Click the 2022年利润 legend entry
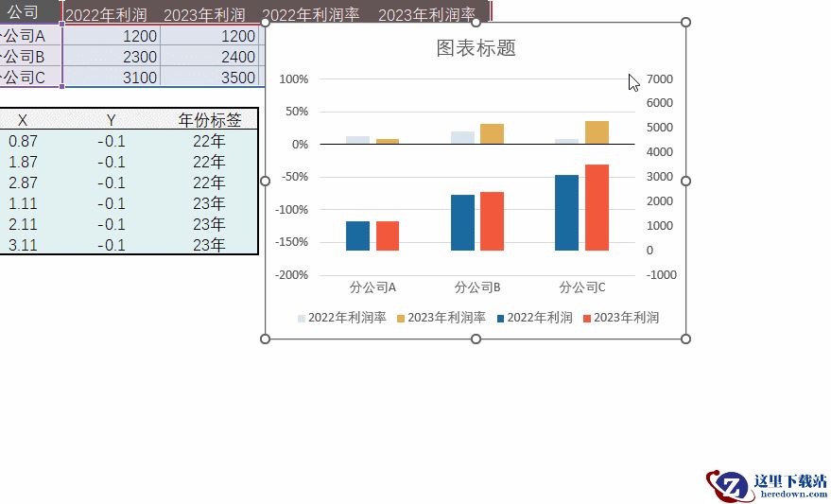Image resolution: width=831 pixels, height=504 pixels. coord(535,318)
